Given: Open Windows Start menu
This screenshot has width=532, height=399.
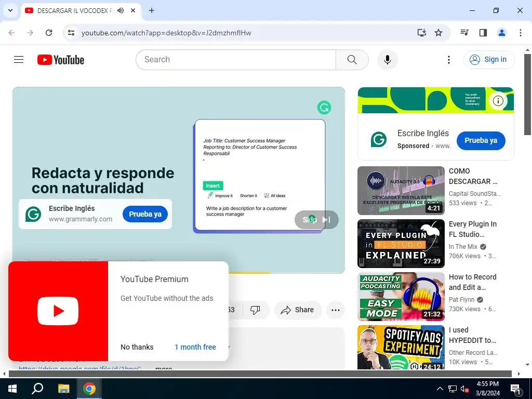Looking at the screenshot, I should click(12, 389).
